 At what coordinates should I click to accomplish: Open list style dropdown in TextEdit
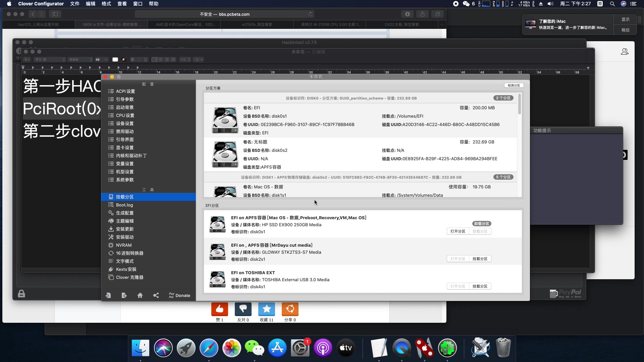point(199,60)
